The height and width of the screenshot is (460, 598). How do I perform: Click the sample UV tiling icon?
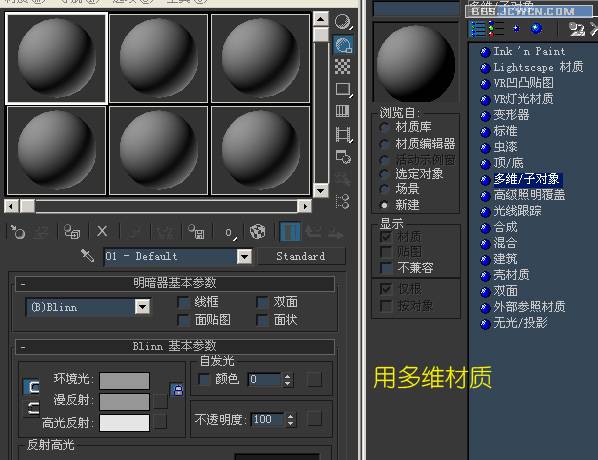343,89
